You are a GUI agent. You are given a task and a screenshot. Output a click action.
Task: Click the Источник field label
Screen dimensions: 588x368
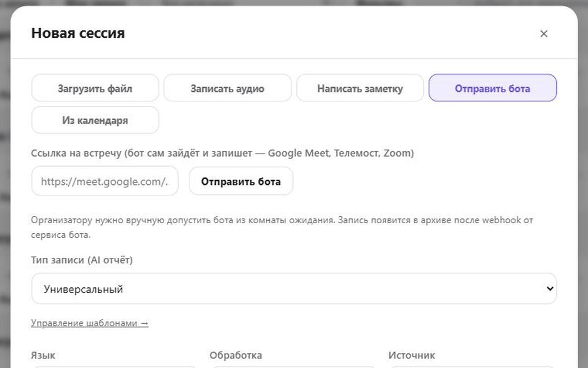click(412, 355)
